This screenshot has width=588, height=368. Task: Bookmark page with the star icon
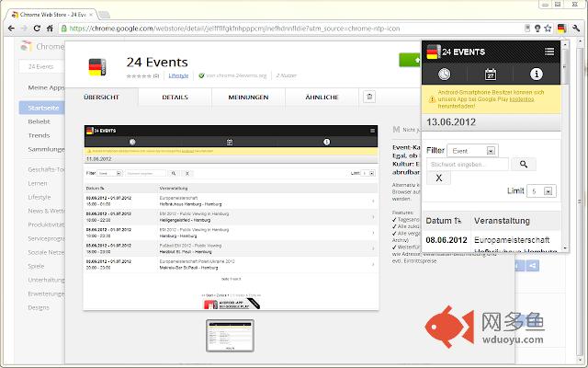(x=548, y=29)
